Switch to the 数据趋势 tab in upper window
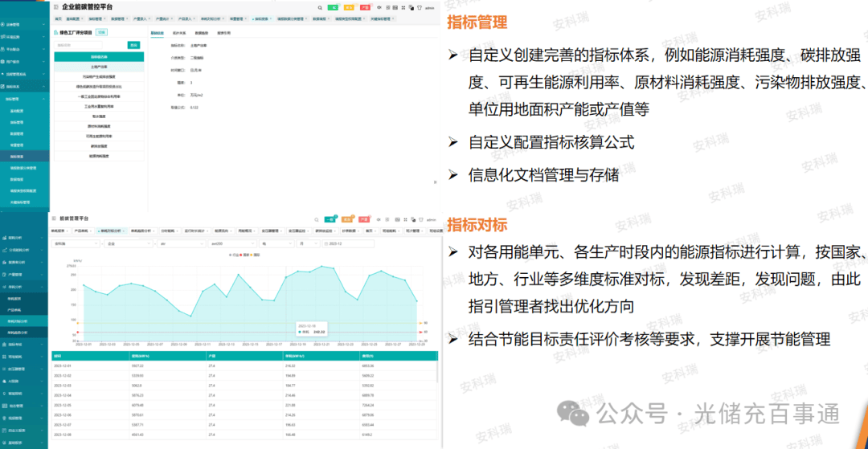Viewport: 868px width, 449px height. click(x=201, y=33)
